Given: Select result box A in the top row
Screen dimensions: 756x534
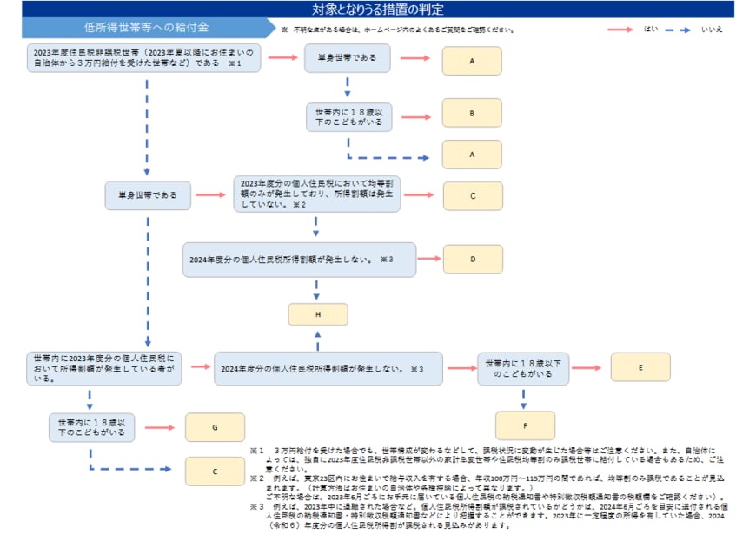Looking at the screenshot, I should click(472, 59).
